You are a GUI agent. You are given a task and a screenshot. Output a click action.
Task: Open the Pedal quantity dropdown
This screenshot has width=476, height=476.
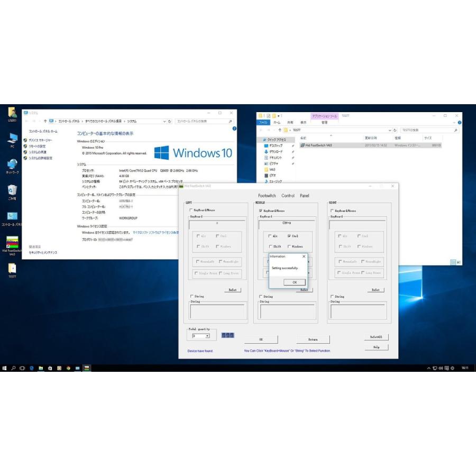pos(207,336)
